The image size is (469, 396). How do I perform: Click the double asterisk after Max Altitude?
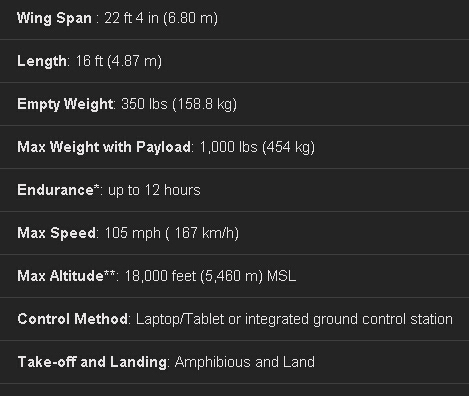(x=110, y=273)
